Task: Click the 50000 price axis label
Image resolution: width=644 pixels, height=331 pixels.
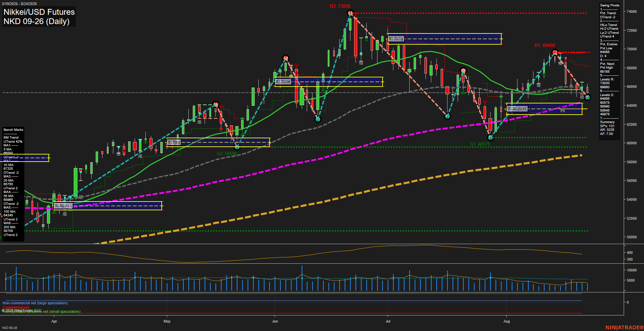Action: click(631, 237)
